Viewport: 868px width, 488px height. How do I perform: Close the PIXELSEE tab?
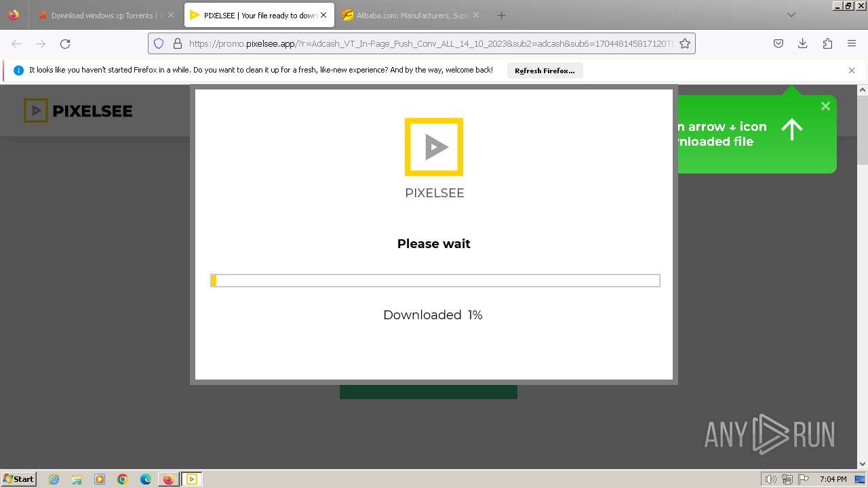click(x=323, y=15)
